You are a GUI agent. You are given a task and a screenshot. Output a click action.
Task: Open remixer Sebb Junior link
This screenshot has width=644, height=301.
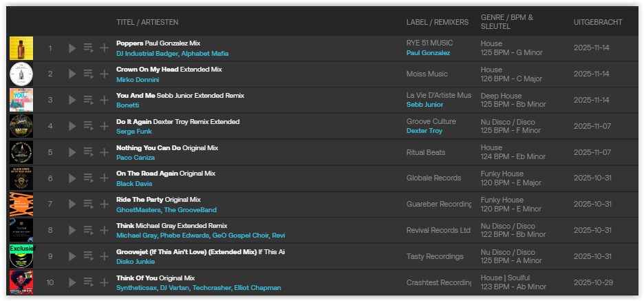pos(426,105)
